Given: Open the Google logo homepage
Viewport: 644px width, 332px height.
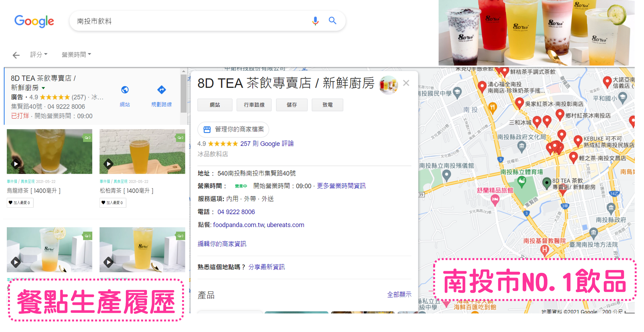Looking at the screenshot, I should coord(34,21).
